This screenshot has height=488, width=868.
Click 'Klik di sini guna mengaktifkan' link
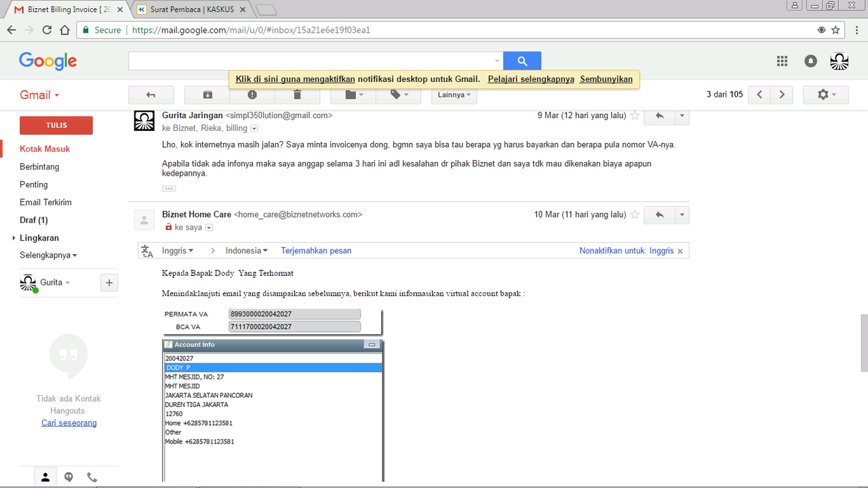(x=296, y=79)
